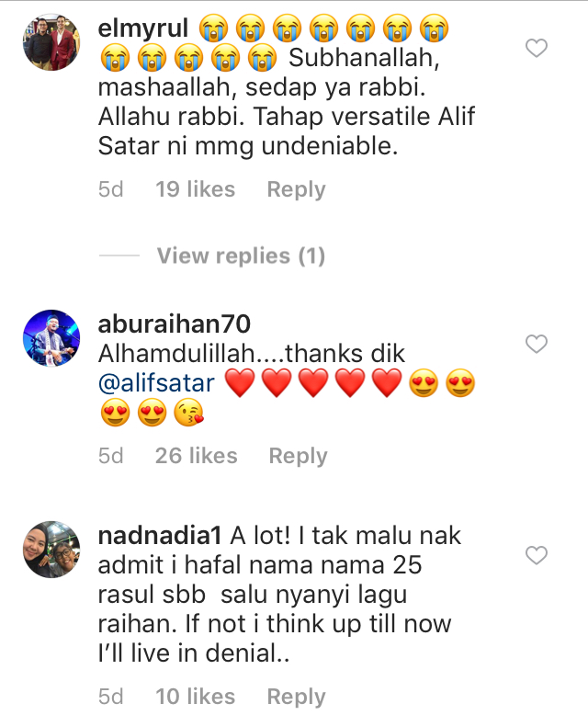Like elmyrul's comment with the heart icon
The width and height of the screenshot is (588, 715).
coord(537,48)
